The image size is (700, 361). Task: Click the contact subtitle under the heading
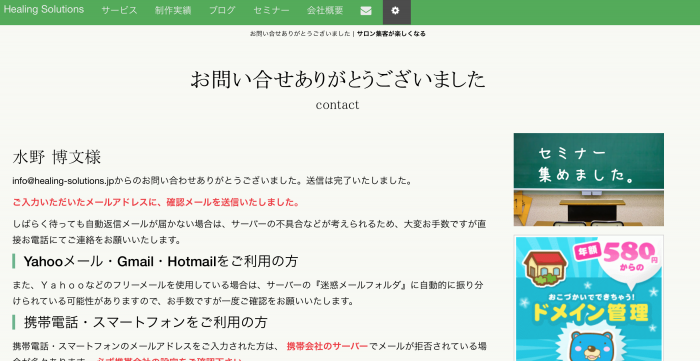(338, 105)
